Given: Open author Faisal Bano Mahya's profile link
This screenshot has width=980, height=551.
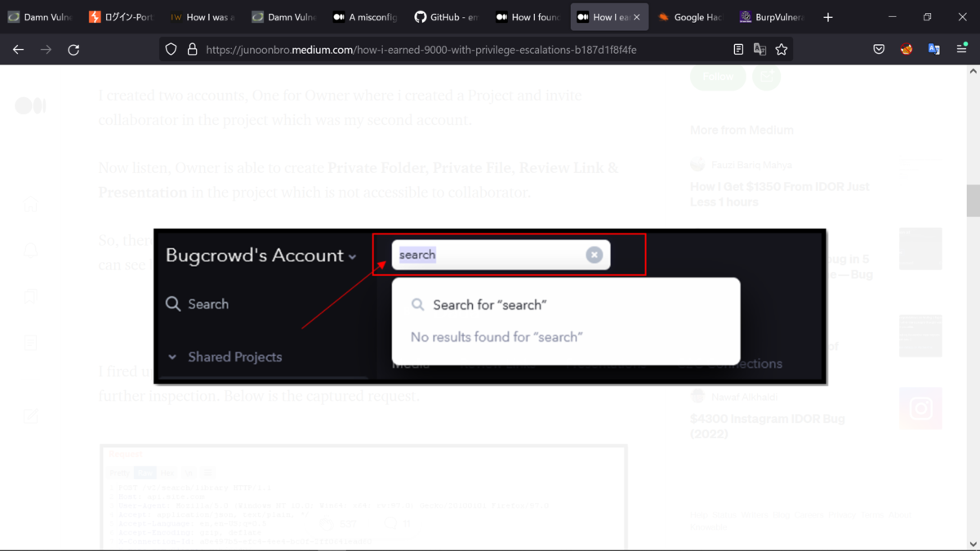Looking at the screenshot, I should tap(751, 165).
